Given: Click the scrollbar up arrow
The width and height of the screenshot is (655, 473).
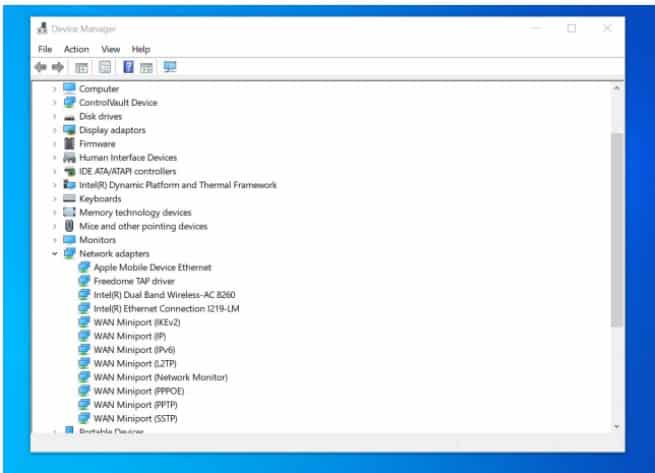Looking at the screenshot, I should click(617, 88).
